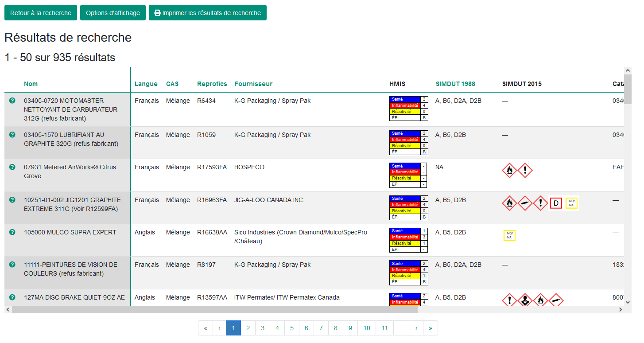The image size is (644, 343).
Task: Open Options d'affichage
Action: point(113,13)
